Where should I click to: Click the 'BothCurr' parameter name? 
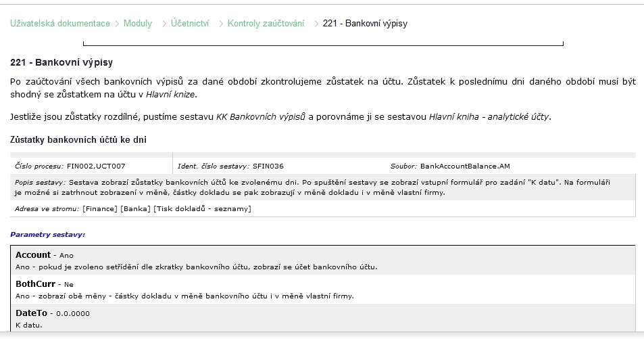point(35,284)
